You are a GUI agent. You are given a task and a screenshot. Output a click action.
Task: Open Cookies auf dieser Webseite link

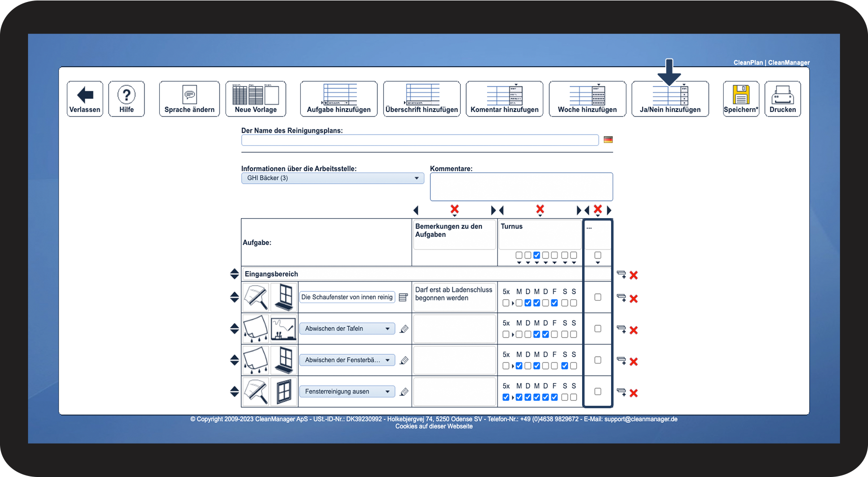pos(434,426)
